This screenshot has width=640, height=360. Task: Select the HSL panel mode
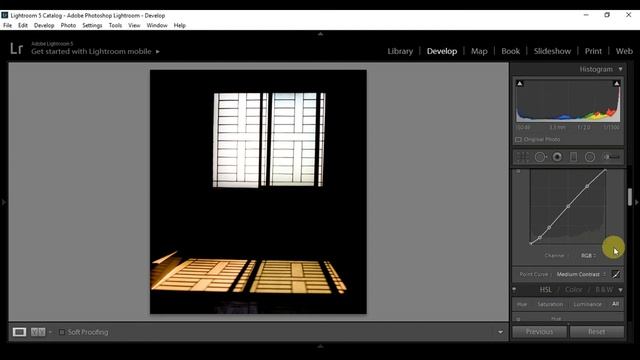tap(545, 290)
